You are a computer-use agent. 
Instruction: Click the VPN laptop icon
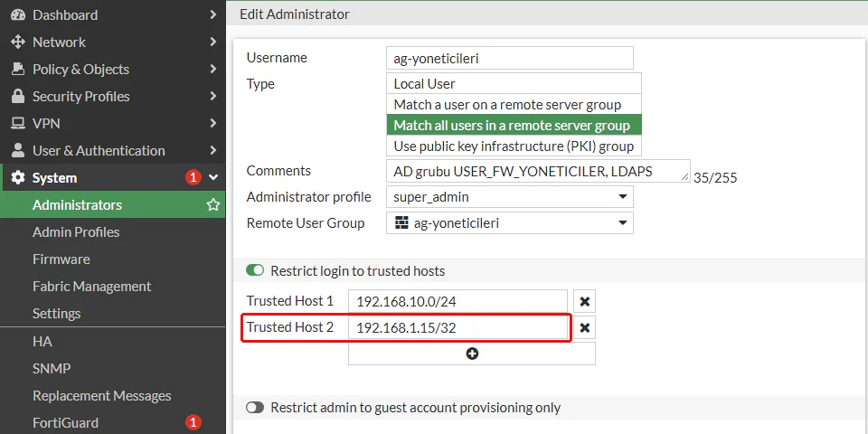click(18, 124)
